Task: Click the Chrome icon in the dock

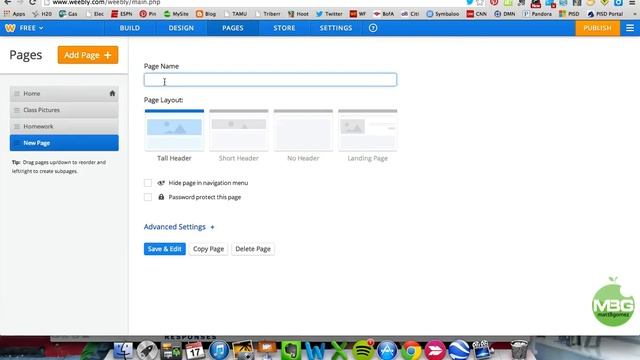Action: click(x=411, y=350)
